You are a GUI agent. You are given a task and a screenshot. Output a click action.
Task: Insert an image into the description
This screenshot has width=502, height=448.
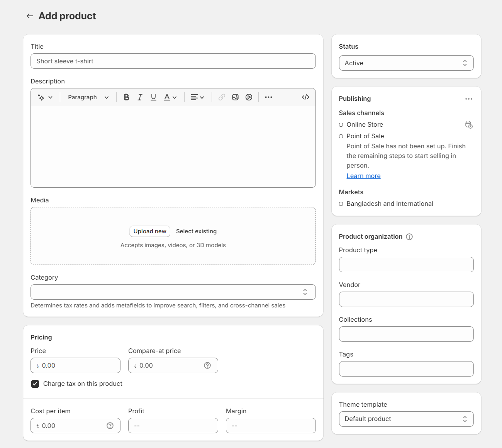pyautogui.click(x=235, y=97)
